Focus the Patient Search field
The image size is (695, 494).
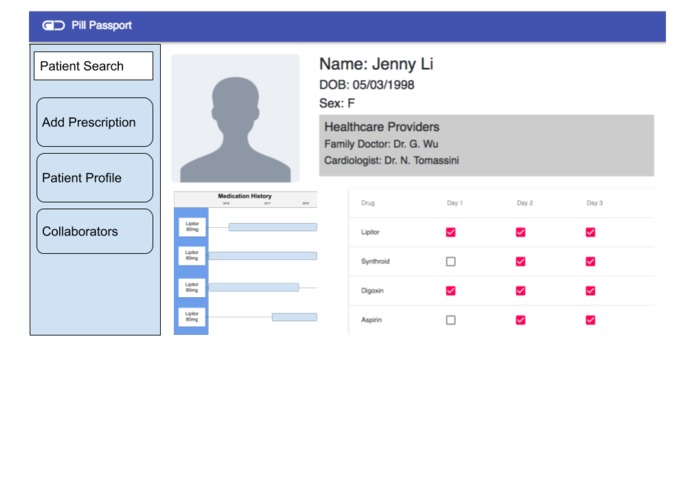click(94, 66)
